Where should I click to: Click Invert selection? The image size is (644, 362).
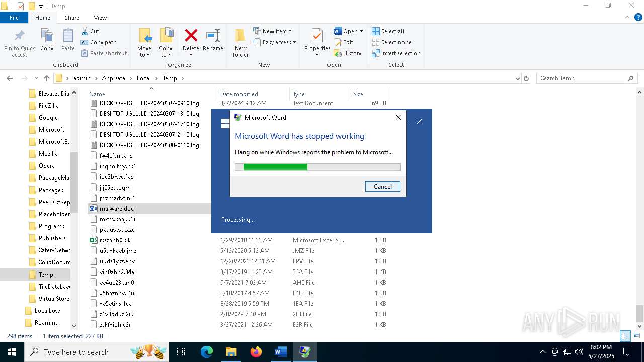pos(396,53)
